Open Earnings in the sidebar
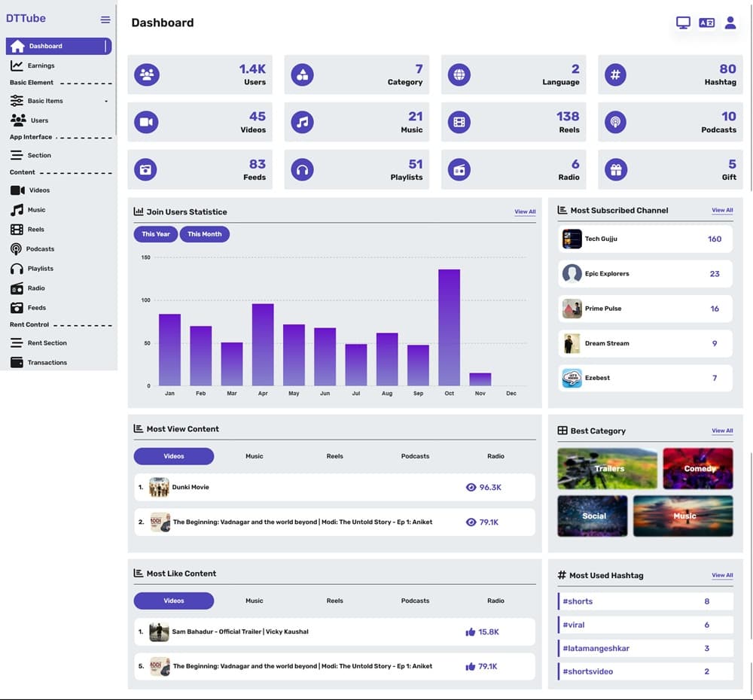This screenshot has width=753, height=700. tap(41, 65)
